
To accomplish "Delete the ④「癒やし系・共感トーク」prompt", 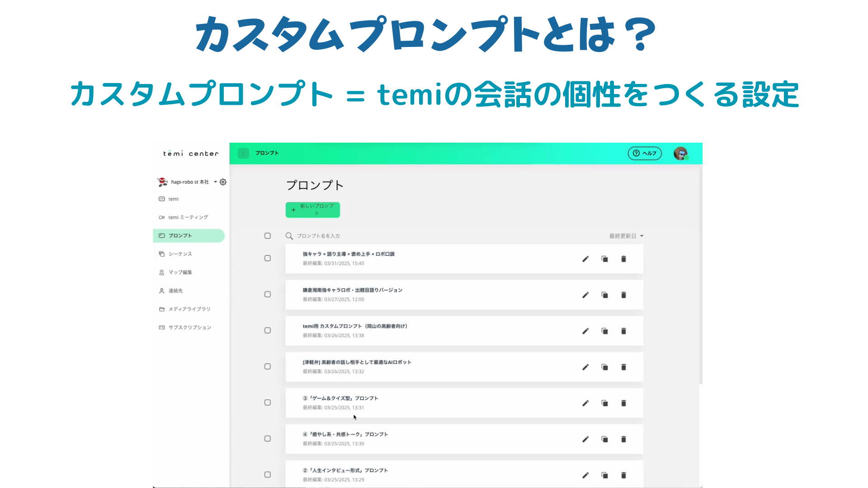I will [x=623, y=439].
